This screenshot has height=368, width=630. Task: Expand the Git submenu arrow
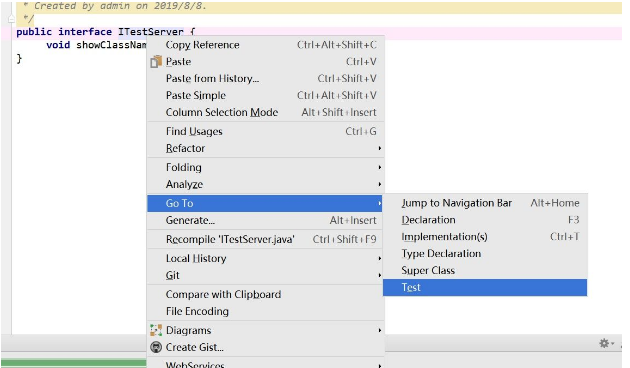tap(379, 275)
